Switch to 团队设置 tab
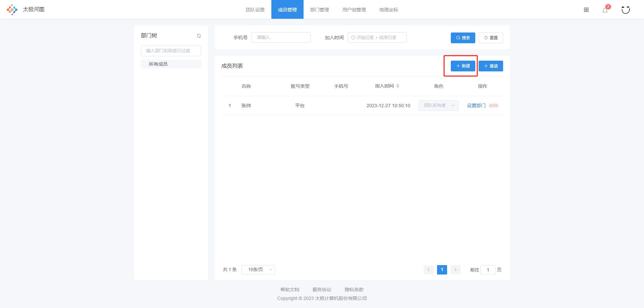The image size is (644, 308). click(x=255, y=9)
